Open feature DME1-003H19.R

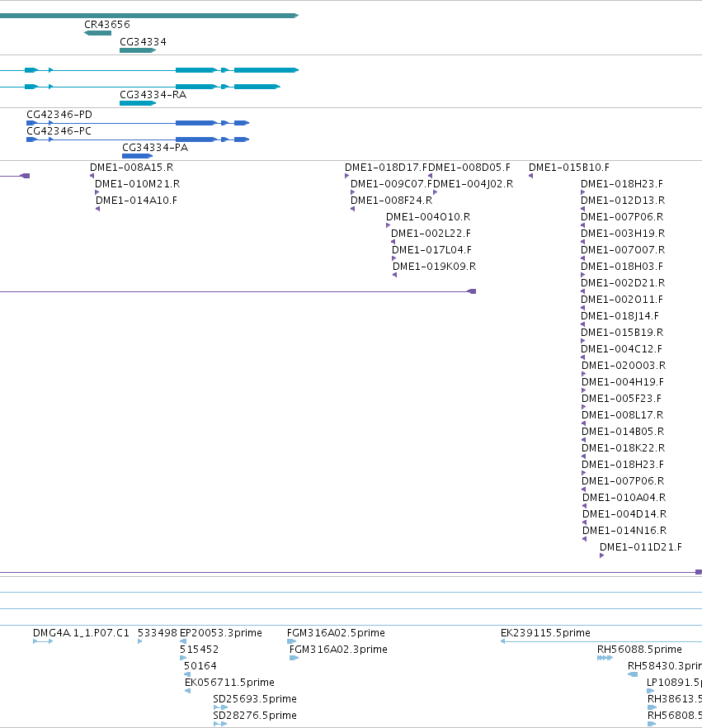coord(623,234)
